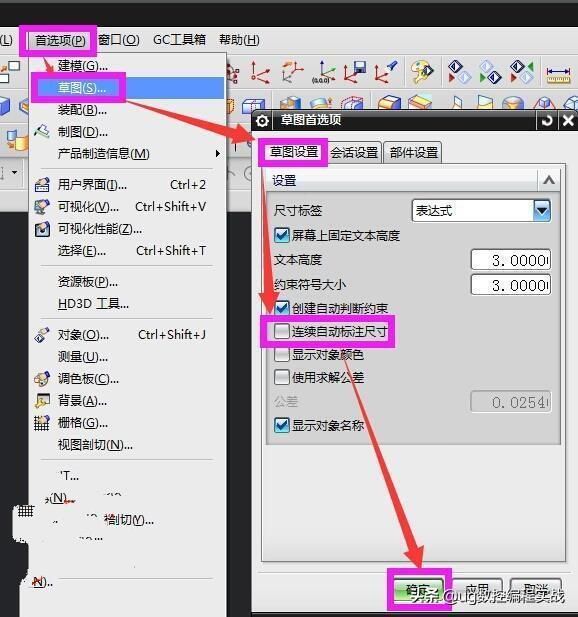This screenshot has width=578, height=617.
Task: Click the measure distance ruler icon
Action: pyautogui.click(x=558, y=75)
